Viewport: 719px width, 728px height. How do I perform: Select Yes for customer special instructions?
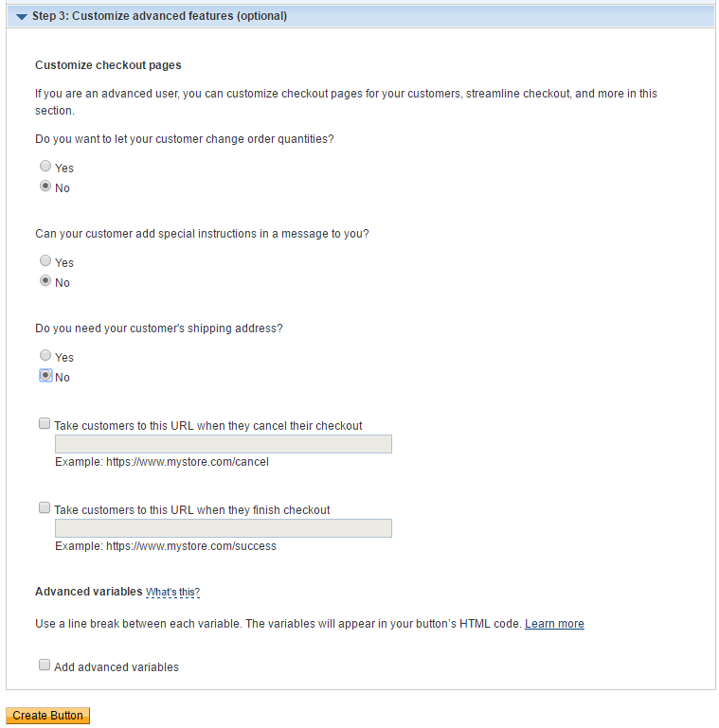[x=45, y=260]
